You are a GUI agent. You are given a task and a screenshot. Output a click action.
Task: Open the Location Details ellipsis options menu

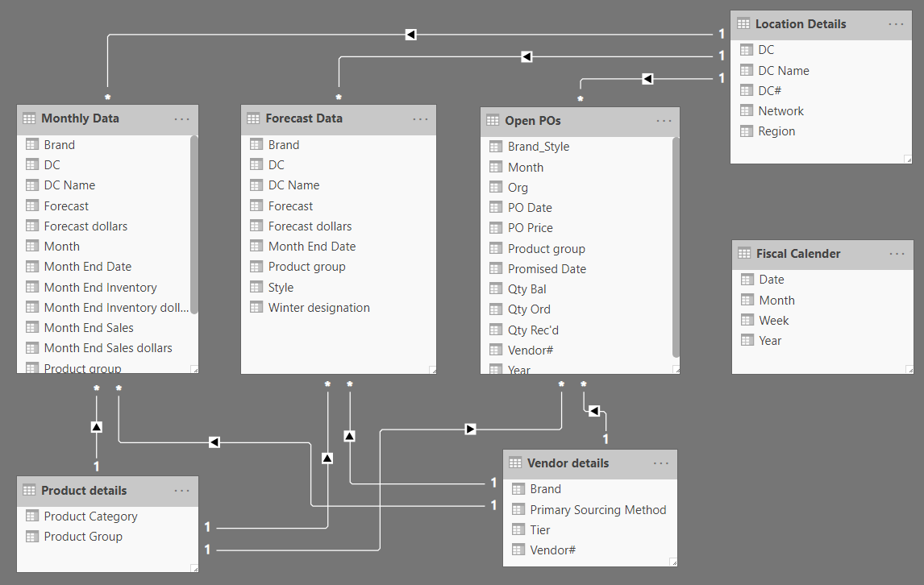point(897,24)
